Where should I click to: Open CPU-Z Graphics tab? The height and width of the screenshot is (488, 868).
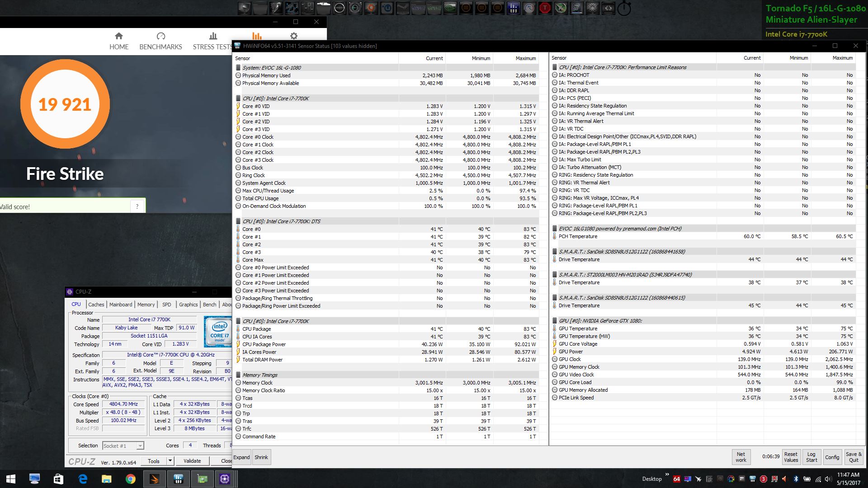coord(188,305)
